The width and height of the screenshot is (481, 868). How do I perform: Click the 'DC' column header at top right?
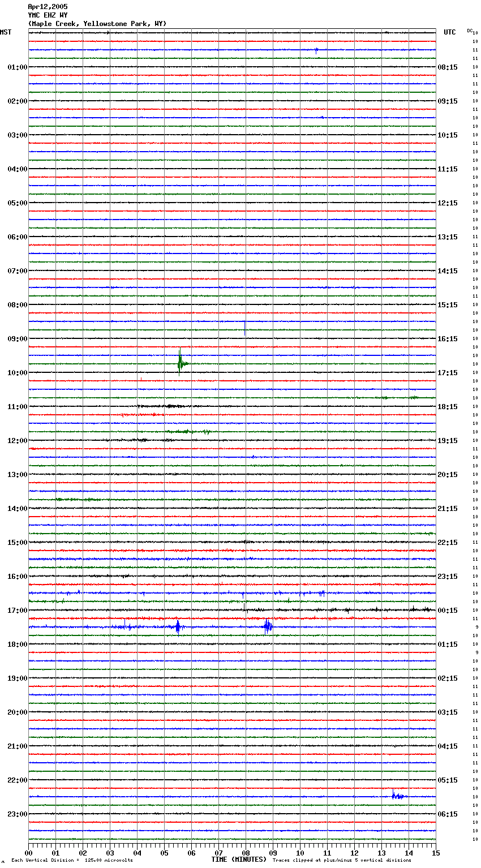(x=470, y=31)
